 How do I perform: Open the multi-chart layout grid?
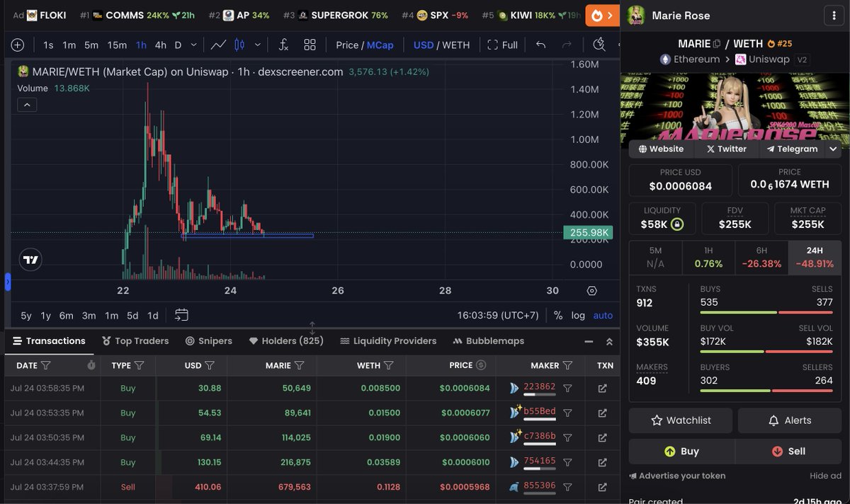[x=310, y=45]
